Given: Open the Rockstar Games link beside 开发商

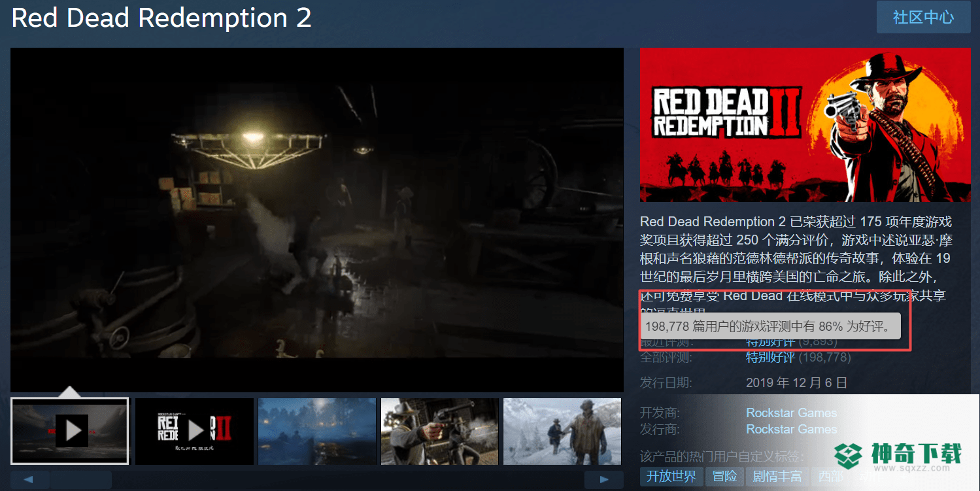Looking at the screenshot, I should tap(791, 413).
